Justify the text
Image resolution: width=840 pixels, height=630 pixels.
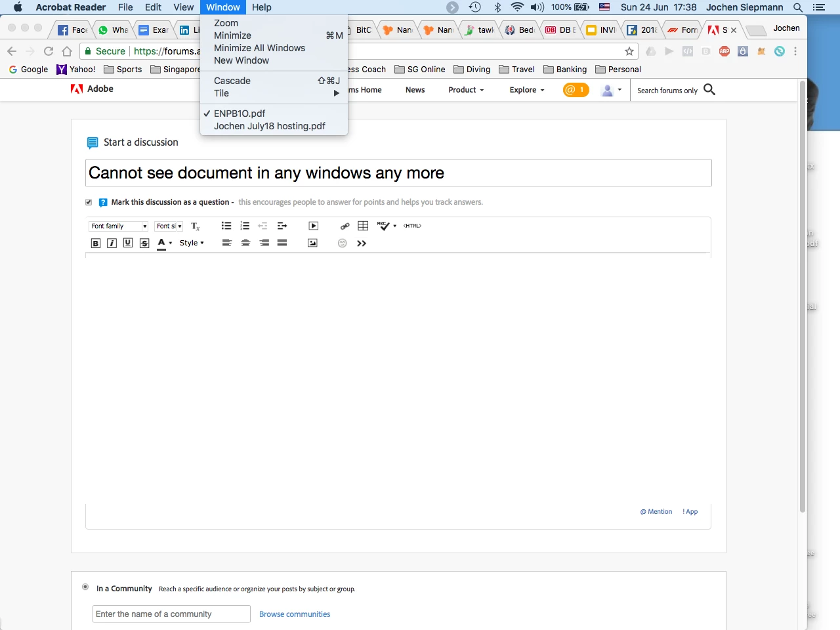(282, 243)
